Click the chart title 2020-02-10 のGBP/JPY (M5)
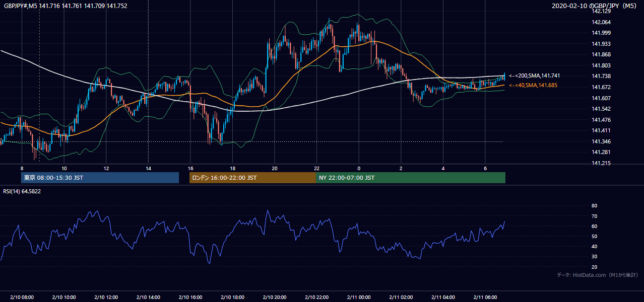 pos(595,6)
